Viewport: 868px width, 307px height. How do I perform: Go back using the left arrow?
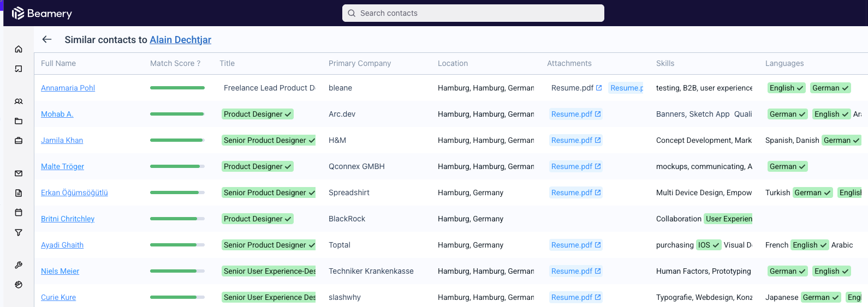click(x=47, y=39)
